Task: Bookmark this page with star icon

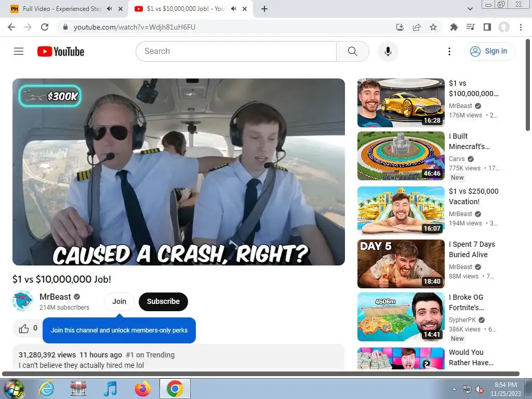Action: pos(433,27)
